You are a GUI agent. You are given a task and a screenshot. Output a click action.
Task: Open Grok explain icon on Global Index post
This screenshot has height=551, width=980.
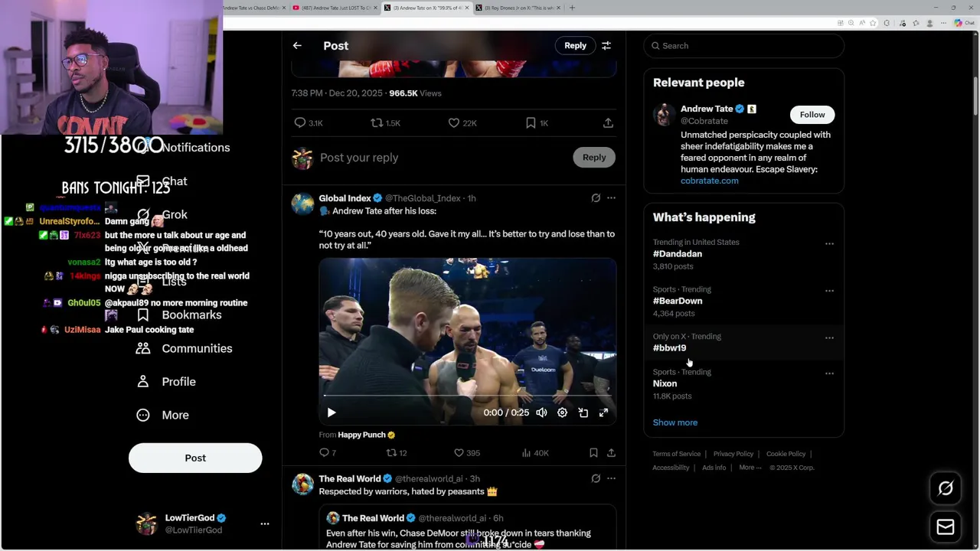[596, 198]
